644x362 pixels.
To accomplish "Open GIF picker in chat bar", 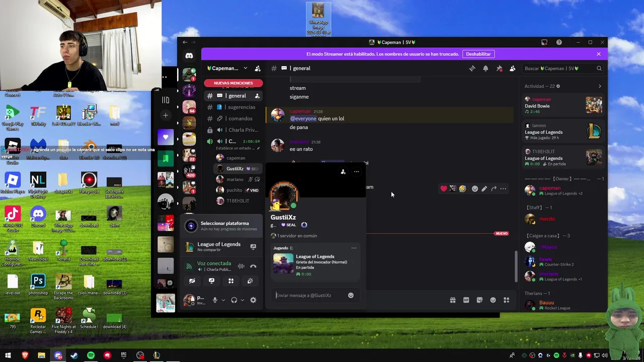I will click(466, 300).
